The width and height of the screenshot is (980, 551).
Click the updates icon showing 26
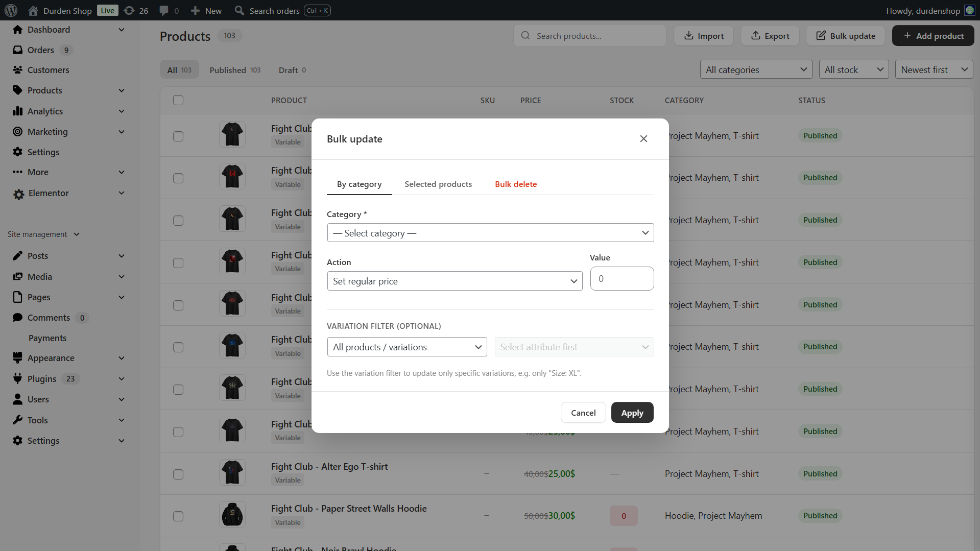130,10
